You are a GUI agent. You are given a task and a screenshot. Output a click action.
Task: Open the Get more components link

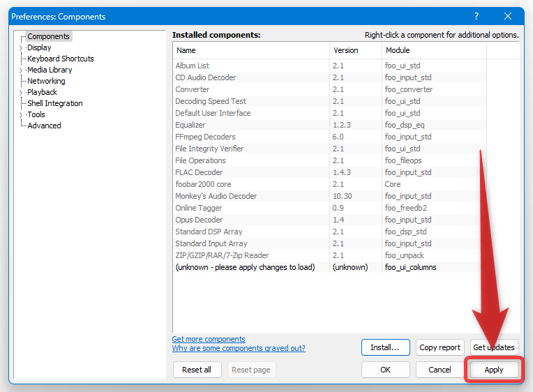coord(209,339)
